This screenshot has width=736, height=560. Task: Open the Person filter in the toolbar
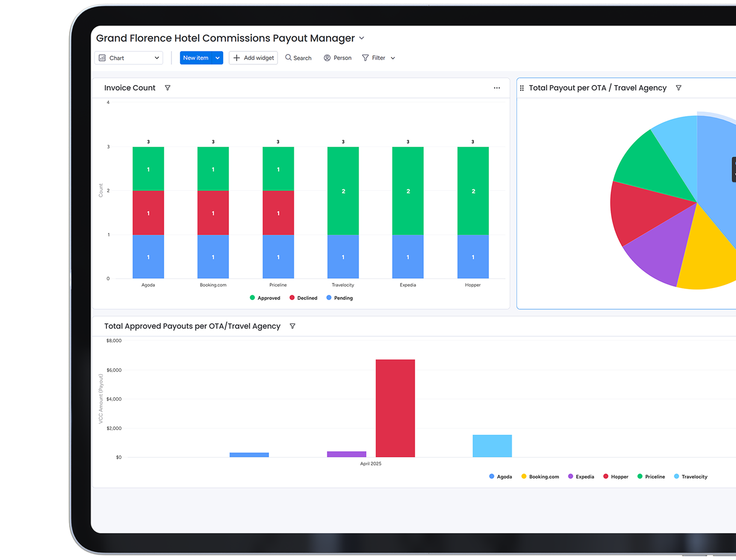click(x=337, y=58)
